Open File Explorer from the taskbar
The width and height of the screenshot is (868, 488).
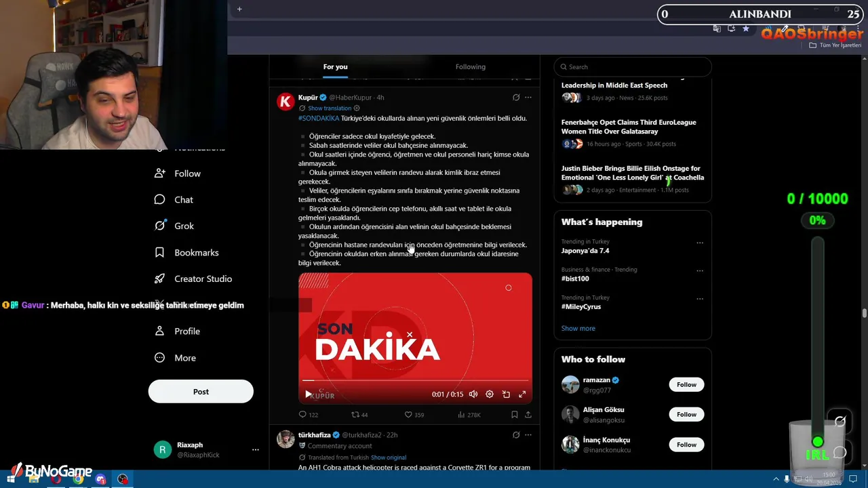click(33, 479)
